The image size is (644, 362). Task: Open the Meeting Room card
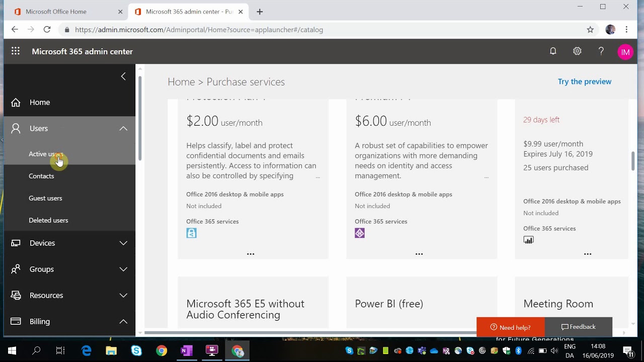click(572, 303)
